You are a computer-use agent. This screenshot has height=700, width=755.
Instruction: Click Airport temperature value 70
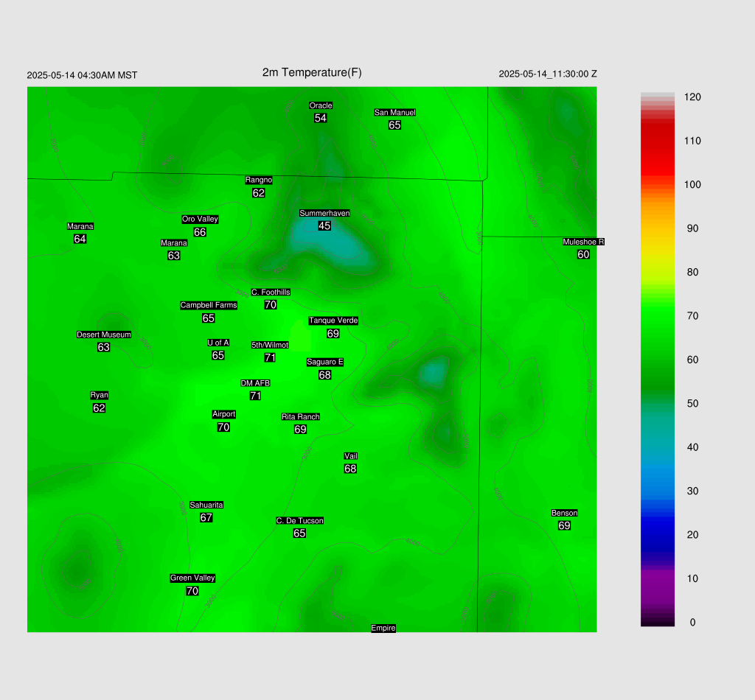(223, 427)
